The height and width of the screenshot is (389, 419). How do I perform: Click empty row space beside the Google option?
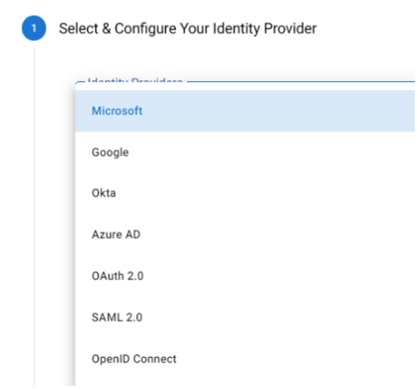click(x=272, y=152)
